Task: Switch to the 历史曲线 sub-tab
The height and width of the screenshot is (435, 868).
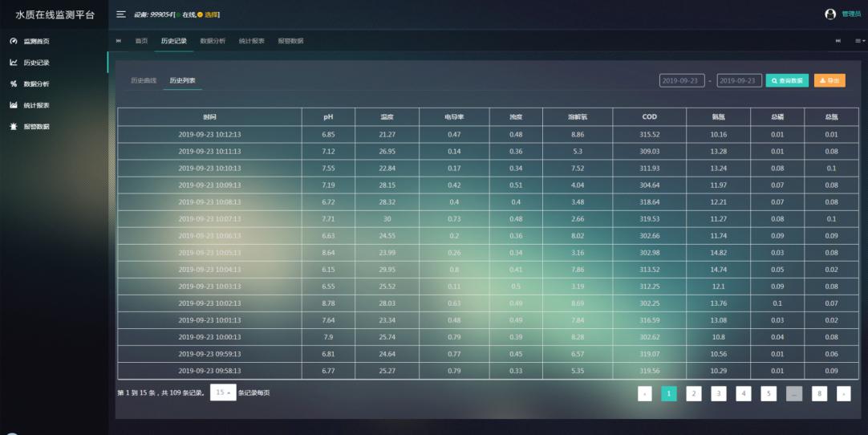Action: 144,80
